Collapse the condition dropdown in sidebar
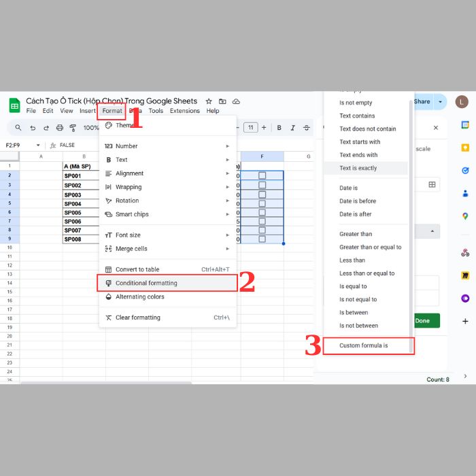 tap(432, 231)
